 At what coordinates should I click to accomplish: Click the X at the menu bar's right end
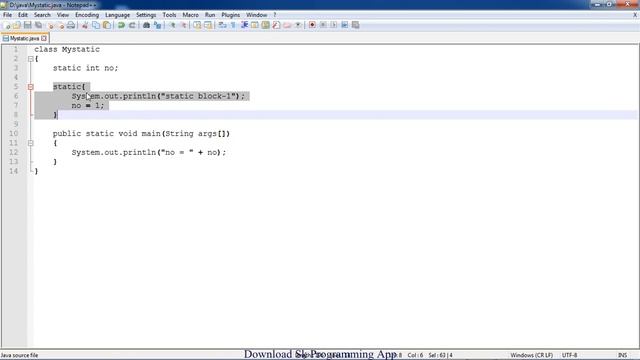pyautogui.click(x=635, y=15)
